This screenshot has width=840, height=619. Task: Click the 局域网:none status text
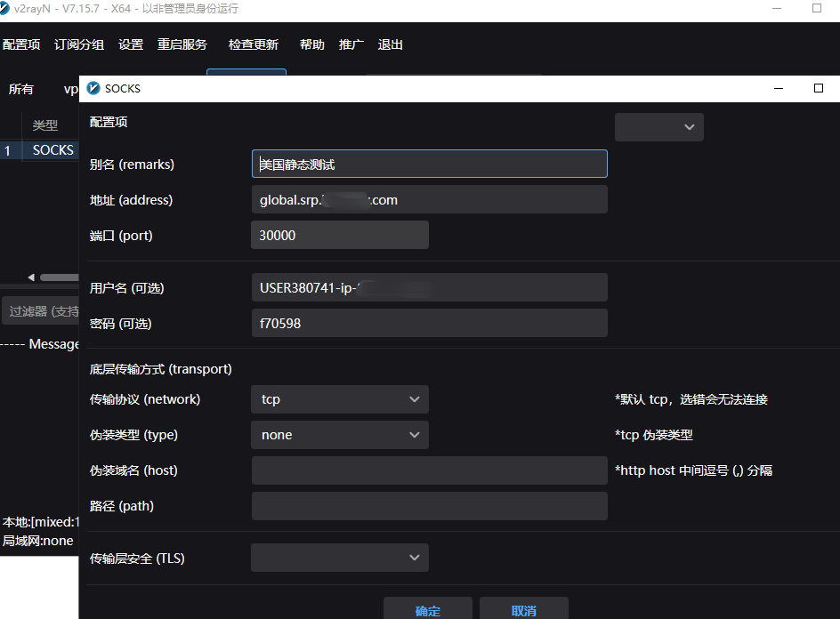point(38,541)
